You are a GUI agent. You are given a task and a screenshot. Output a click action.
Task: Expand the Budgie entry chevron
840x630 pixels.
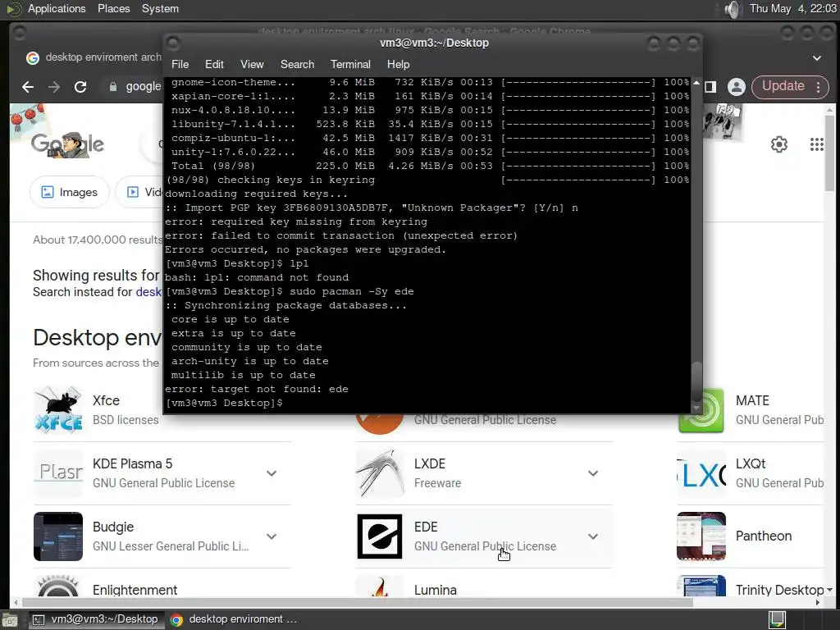click(x=272, y=536)
